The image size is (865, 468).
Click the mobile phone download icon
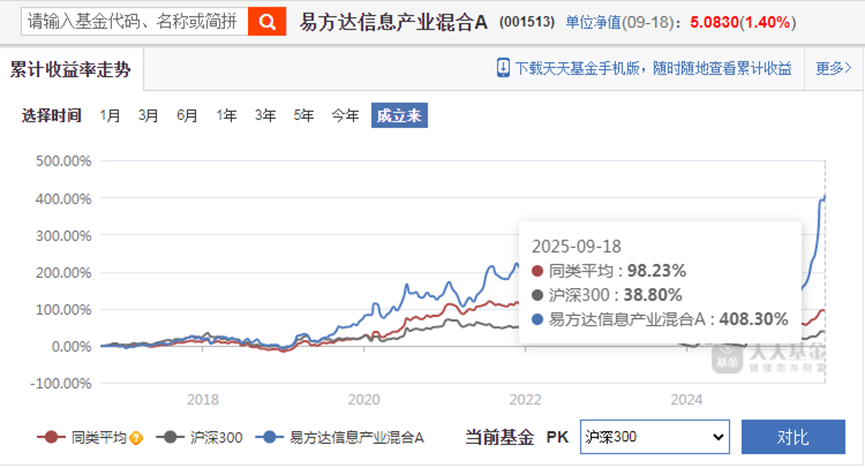(x=503, y=68)
